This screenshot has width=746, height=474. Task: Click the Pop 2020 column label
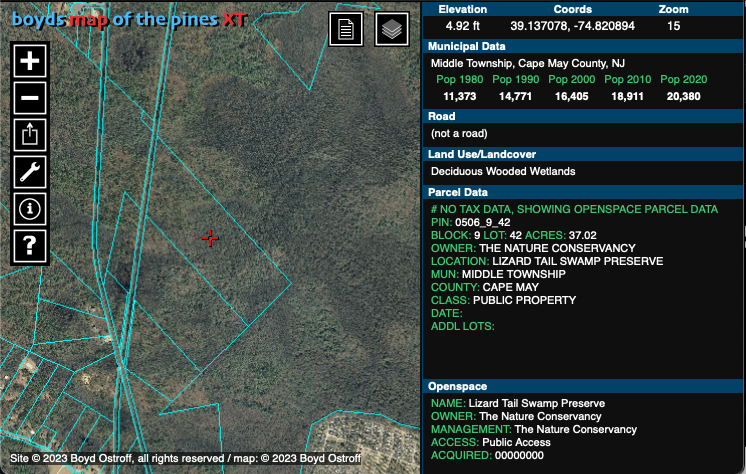pyautogui.click(x=683, y=79)
